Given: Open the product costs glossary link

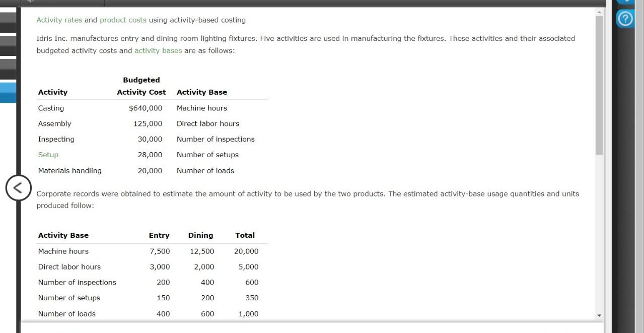Looking at the screenshot, I should click(x=123, y=20).
